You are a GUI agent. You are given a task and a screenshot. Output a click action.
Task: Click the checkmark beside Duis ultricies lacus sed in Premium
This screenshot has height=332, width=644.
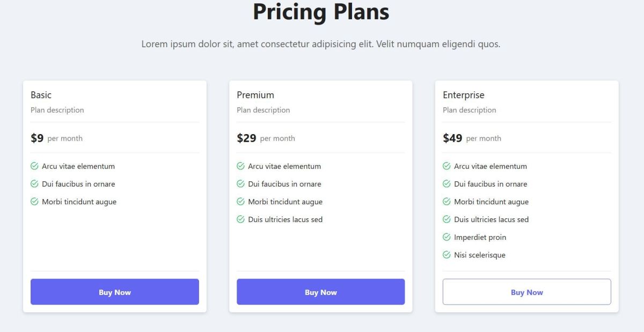[x=240, y=219]
